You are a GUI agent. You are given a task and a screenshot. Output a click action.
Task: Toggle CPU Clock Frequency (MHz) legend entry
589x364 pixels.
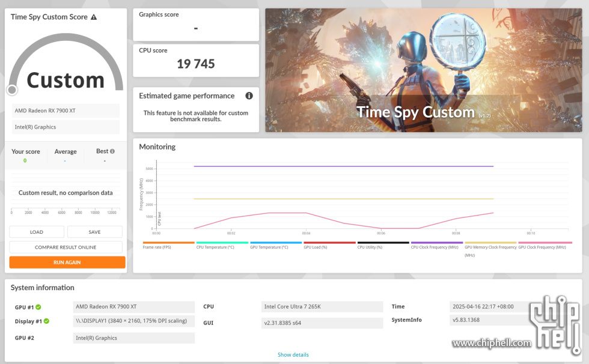[437, 245]
